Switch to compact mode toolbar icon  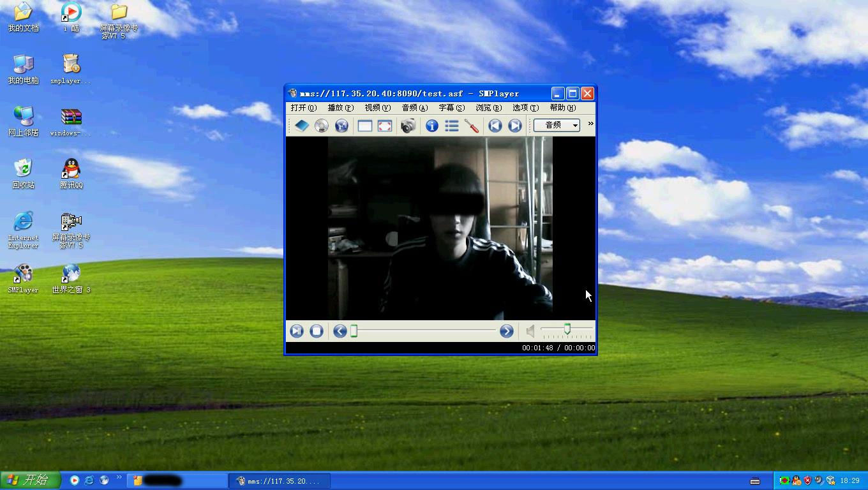364,126
